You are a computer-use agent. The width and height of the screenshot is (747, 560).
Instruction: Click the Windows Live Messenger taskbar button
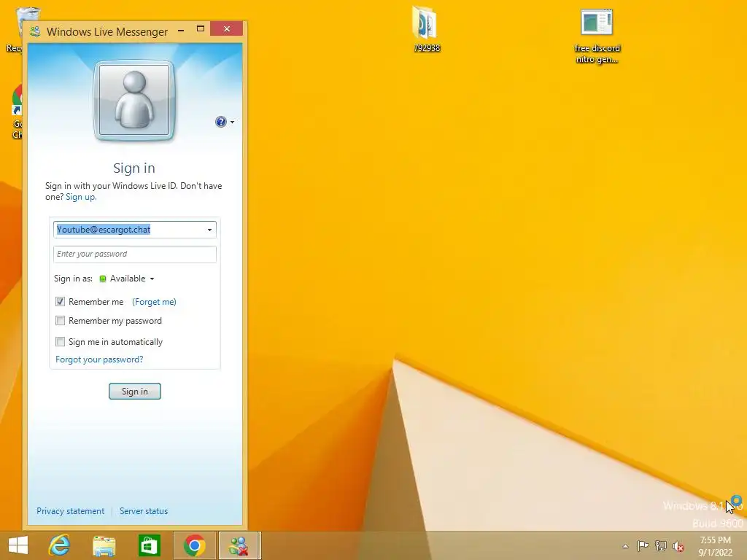click(x=239, y=545)
